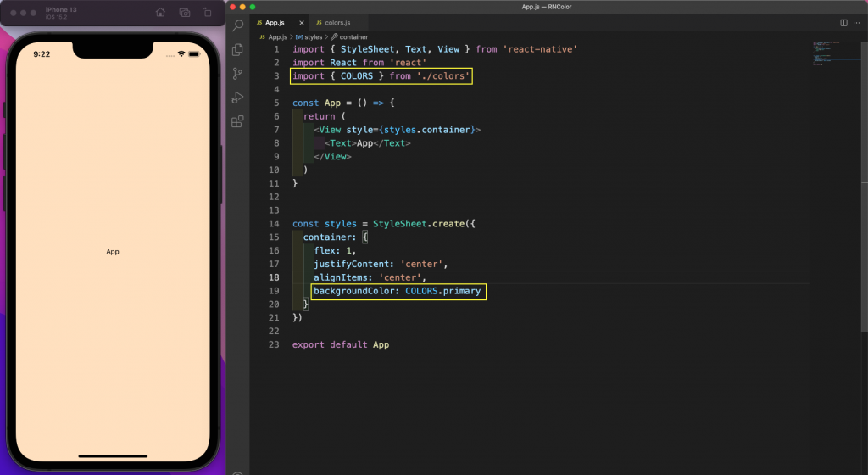Screen dimensions: 868x475
Task: Click 'flex: 1' on line 16
Action: (332, 251)
